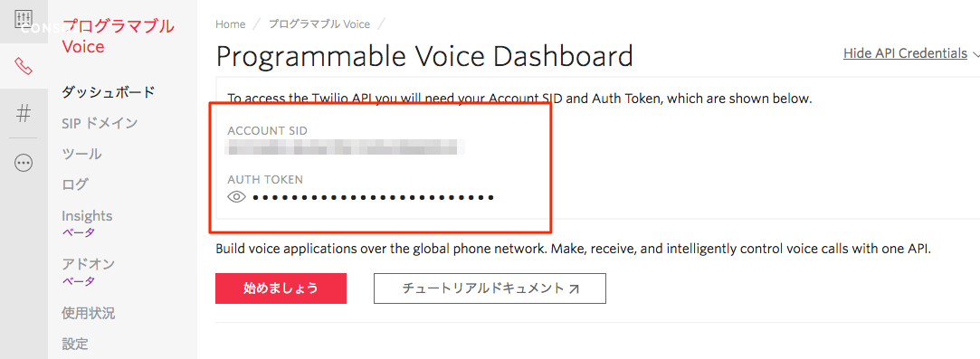The height and width of the screenshot is (359, 980).
Task: Reveal the Auth Token via eye icon
Action: coord(236,197)
